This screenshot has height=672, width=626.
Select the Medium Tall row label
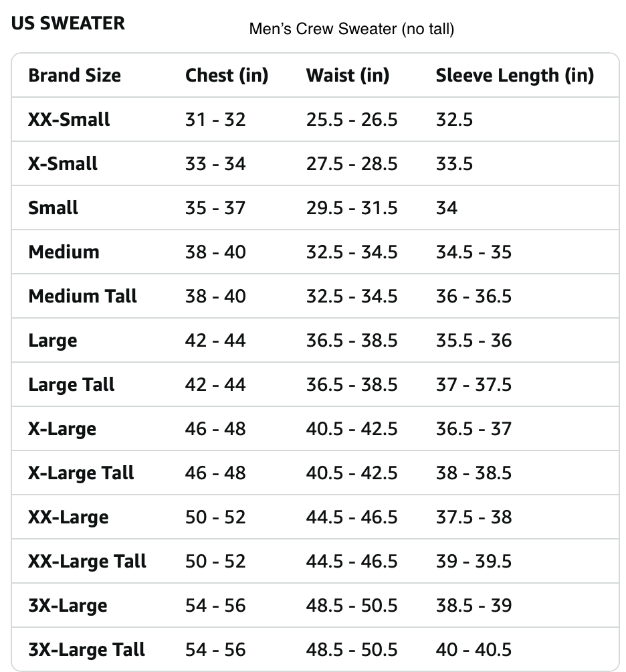(x=82, y=297)
